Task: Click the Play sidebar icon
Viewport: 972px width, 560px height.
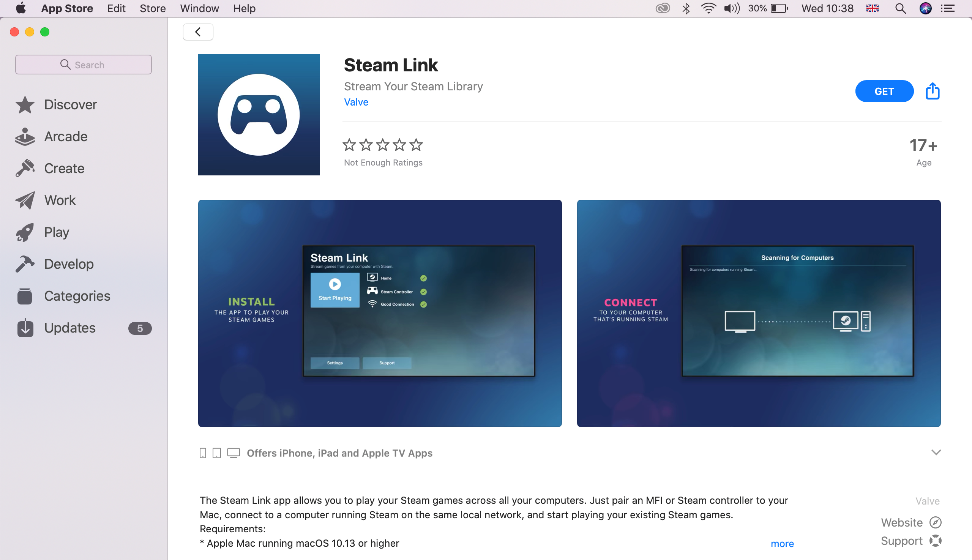Action: click(x=25, y=232)
